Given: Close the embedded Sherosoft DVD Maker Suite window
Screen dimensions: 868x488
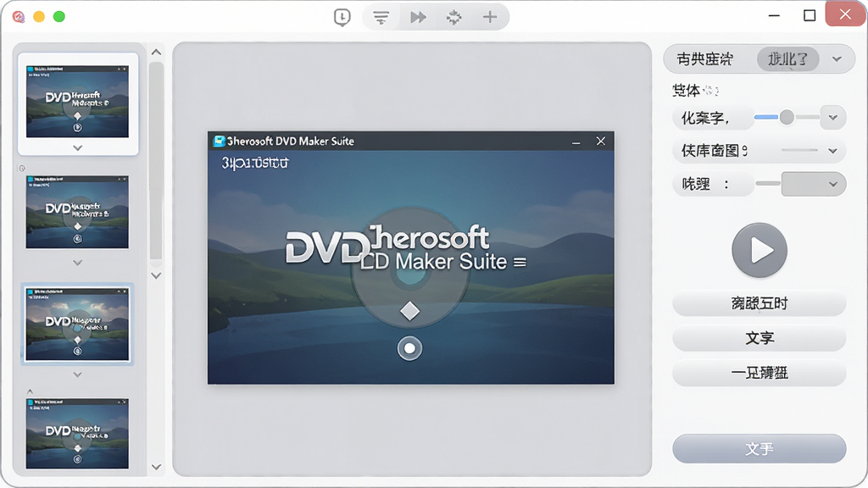Looking at the screenshot, I should click(601, 141).
